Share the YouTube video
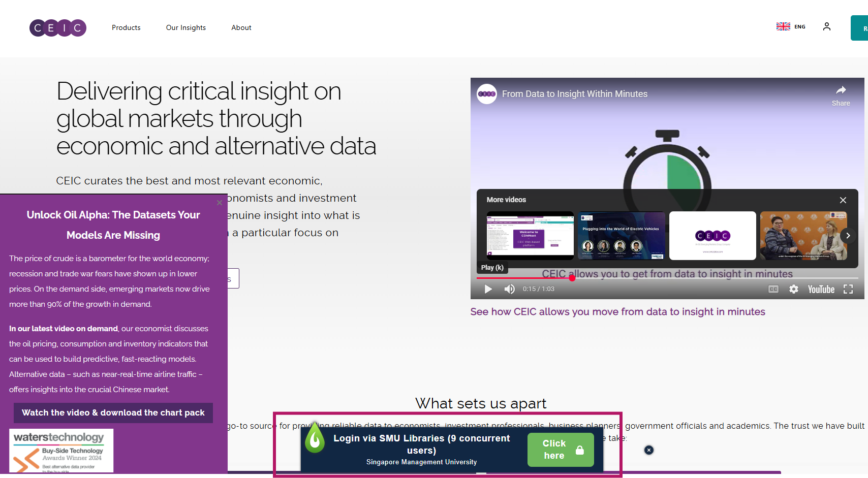The image size is (868, 478). [841, 95]
